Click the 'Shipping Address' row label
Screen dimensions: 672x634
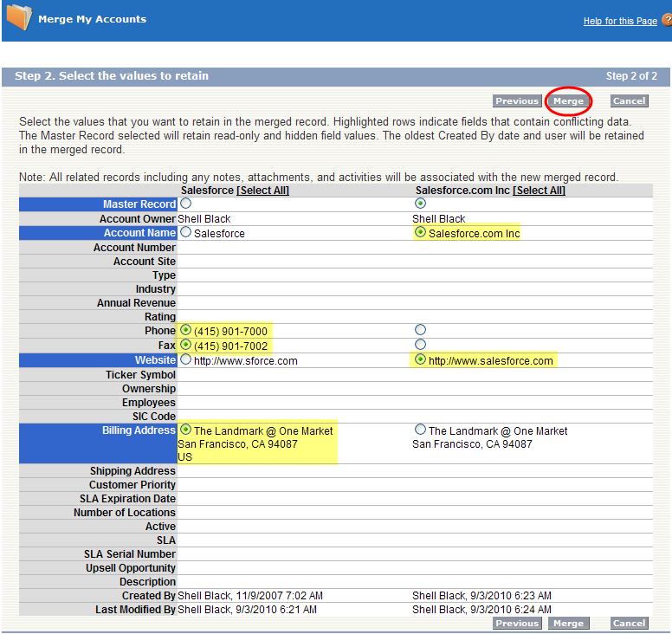coord(132,471)
